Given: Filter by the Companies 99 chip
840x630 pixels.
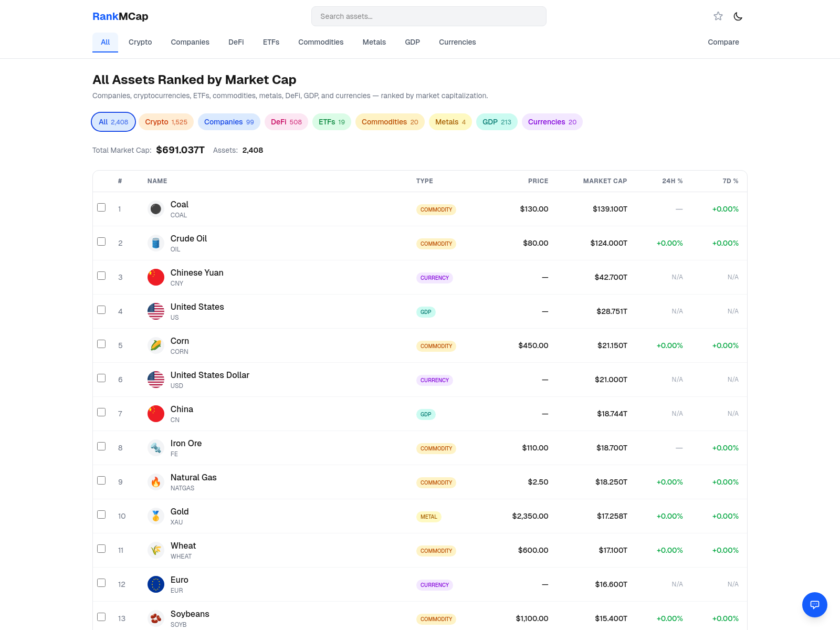Looking at the screenshot, I should tap(229, 122).
